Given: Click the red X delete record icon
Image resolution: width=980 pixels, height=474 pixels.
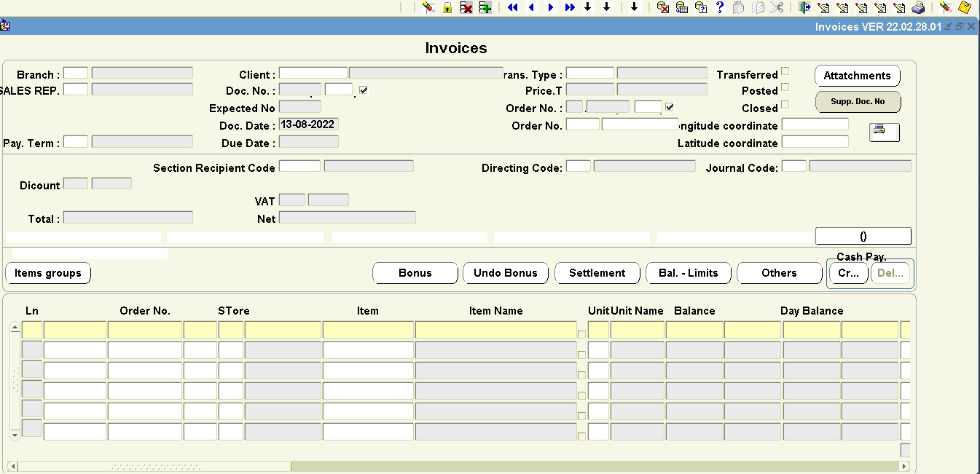Looking at the screenshot, I should coord(466,7).
